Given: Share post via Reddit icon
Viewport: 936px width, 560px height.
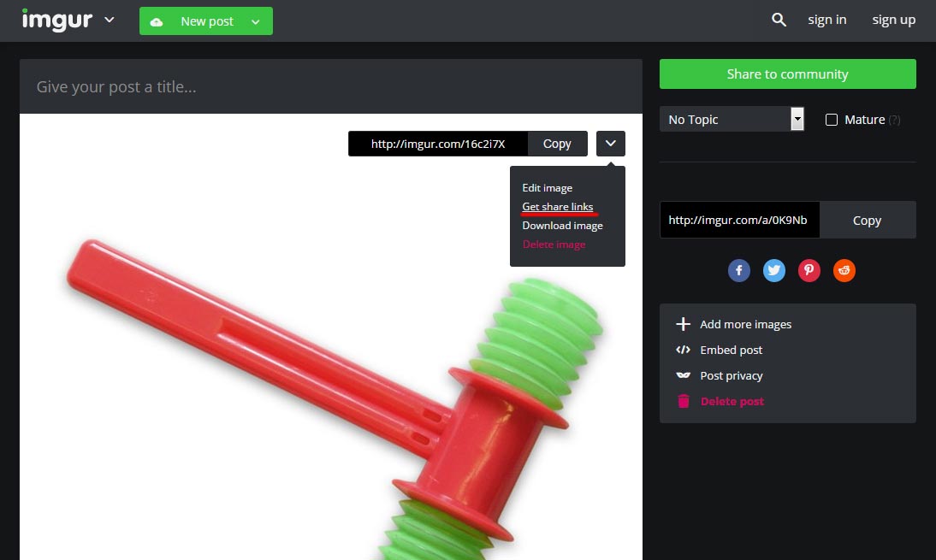Looking at the screenshot, I should point(844,271).
